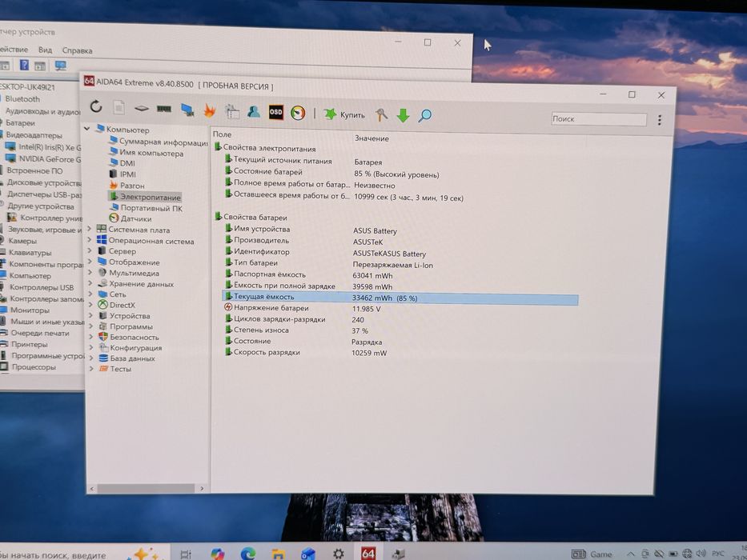This screenshot has width=747, height=560.
Task: Expand the Тесты node
Action: point(91,368)
